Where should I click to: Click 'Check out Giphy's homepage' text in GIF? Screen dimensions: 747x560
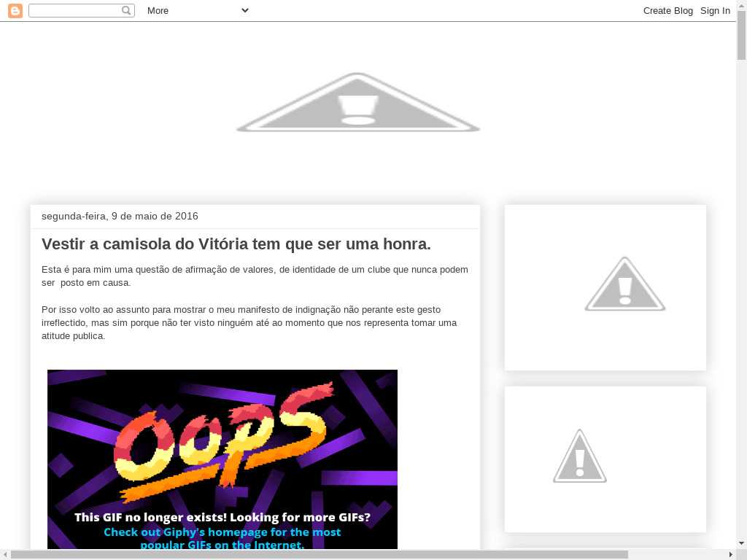click(x=222, y=538)
